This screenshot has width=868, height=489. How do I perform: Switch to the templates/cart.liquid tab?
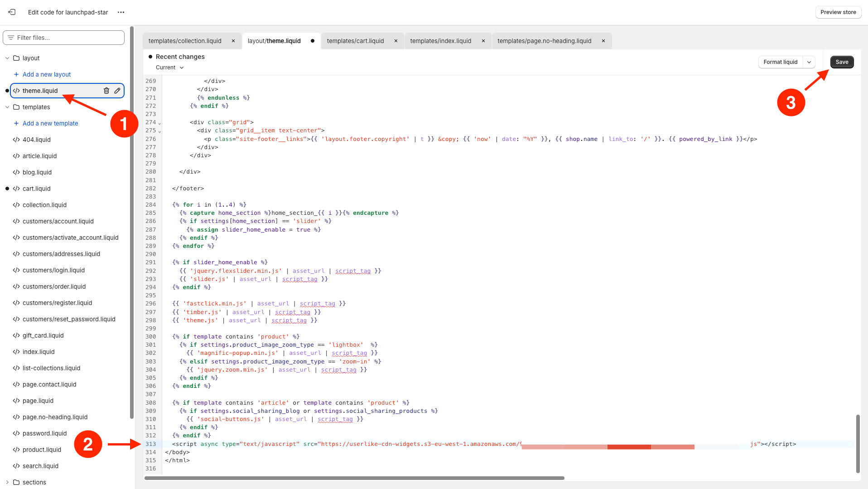tap(355, 41)
